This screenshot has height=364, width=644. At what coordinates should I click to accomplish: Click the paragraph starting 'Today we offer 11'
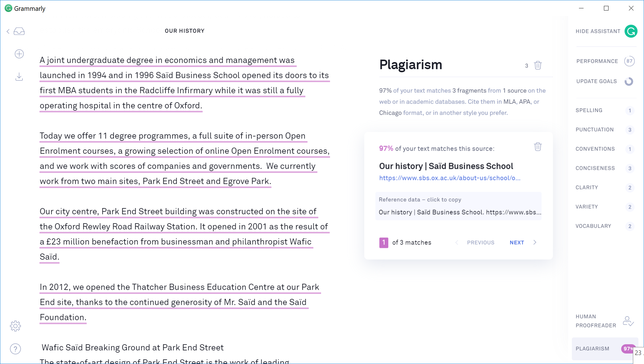(184, 158)
